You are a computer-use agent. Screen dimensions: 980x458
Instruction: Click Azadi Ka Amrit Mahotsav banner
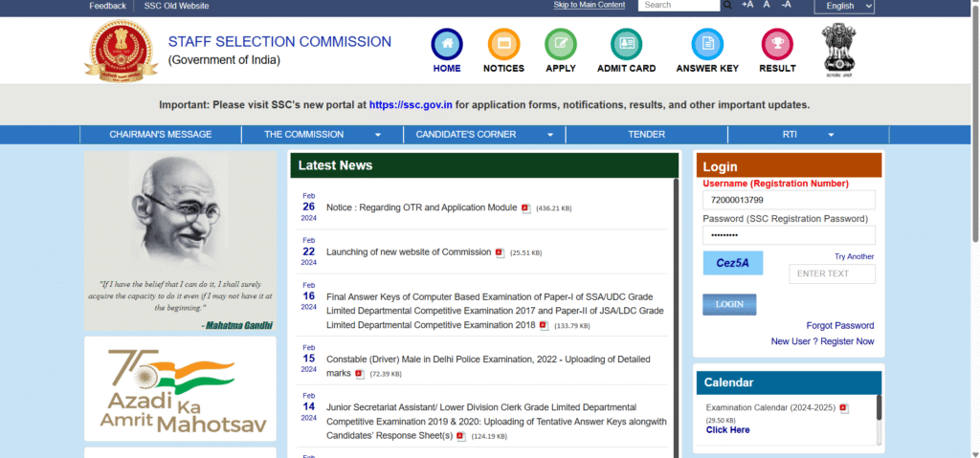point(180,388)
